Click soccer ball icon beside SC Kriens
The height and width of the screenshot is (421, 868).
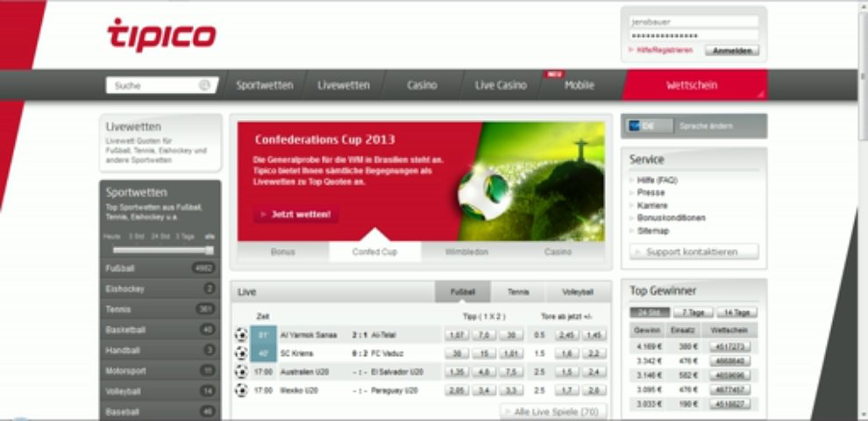pos(241,353)
